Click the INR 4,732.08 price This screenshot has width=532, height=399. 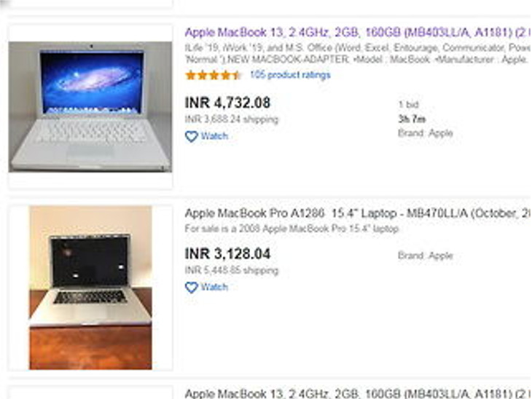click(x=227, y=103)
